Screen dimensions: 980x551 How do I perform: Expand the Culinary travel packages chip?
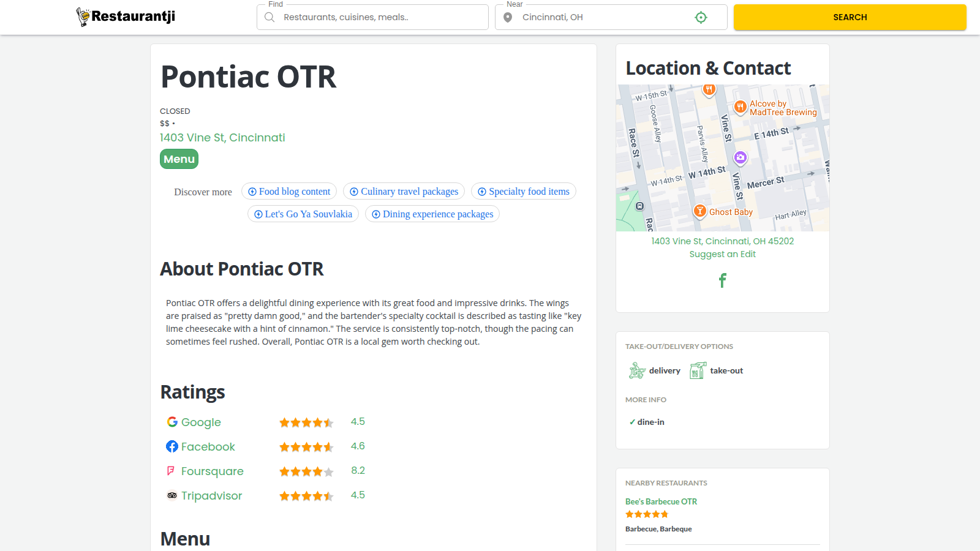point(404,192)
